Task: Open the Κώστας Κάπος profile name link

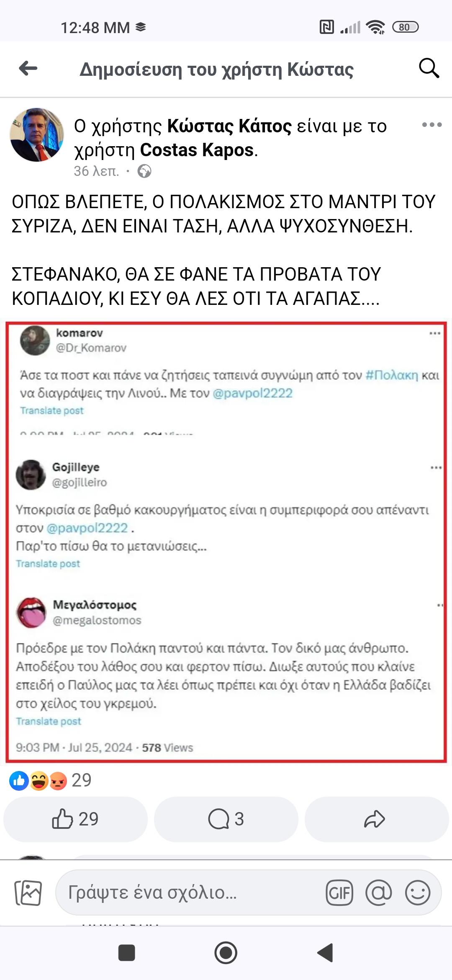Action: pos(229,126)
